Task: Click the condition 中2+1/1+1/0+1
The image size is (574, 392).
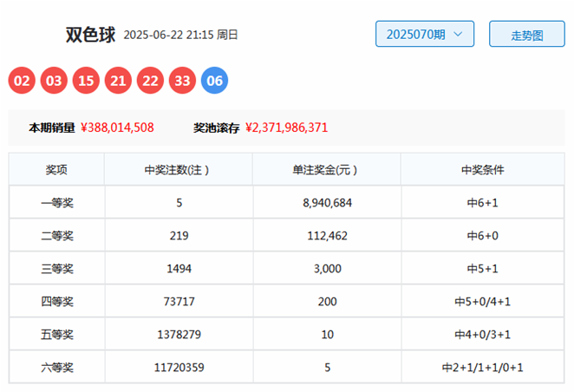Action: click(482, 368)
